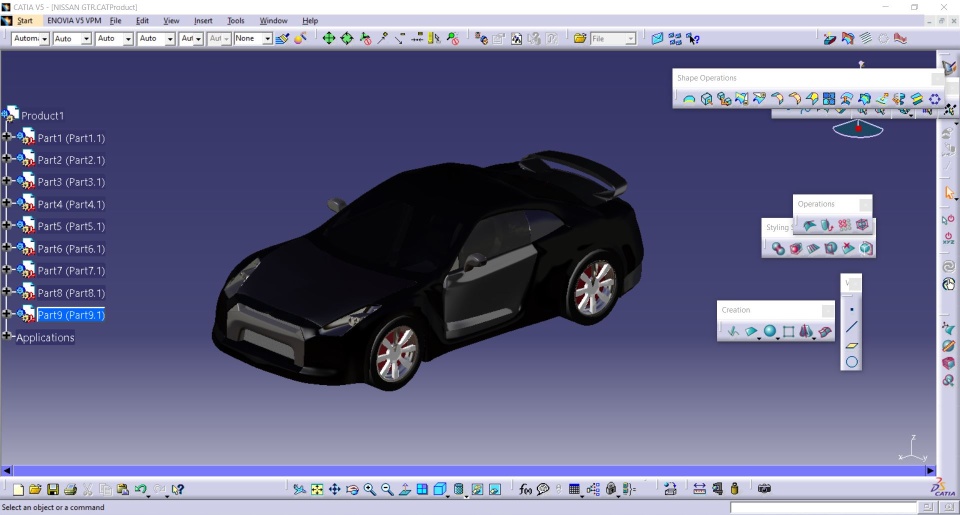
Task: Click the Line tool in vertical palette
Action: pyautogui.click(x=852, y=327)
